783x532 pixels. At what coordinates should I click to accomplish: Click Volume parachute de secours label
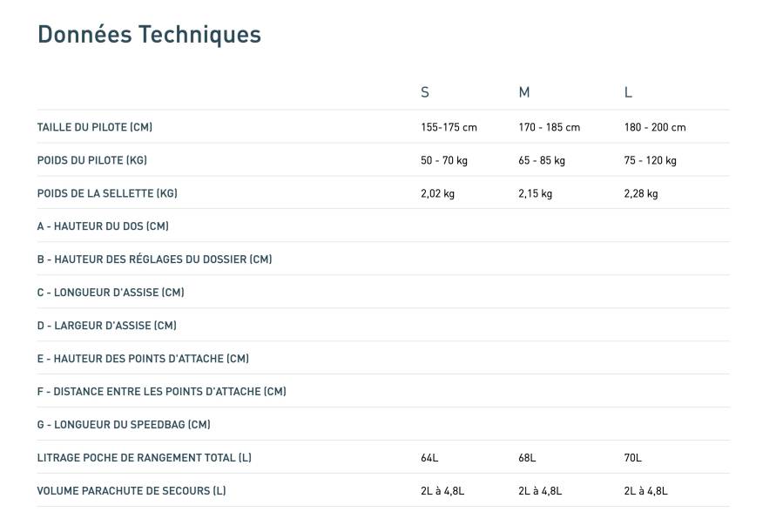coord(132,491)
